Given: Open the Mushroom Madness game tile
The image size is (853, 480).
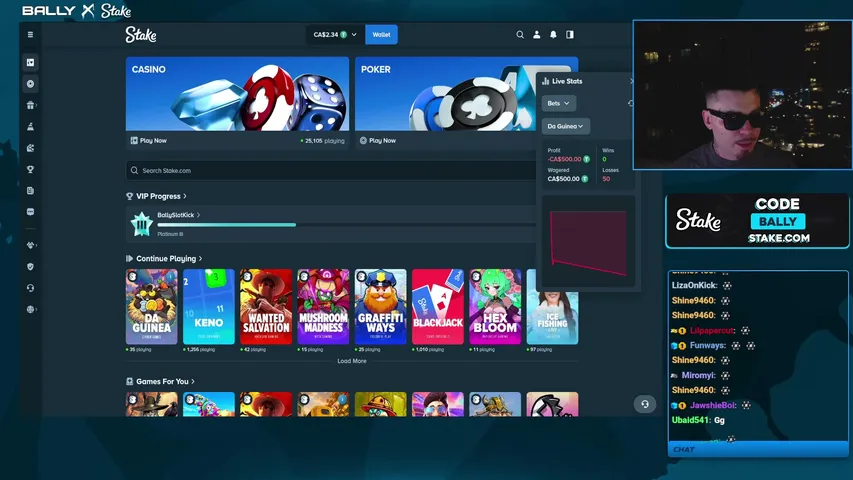Looking at the screenshot, I should pyautogui.click(x=323, y=306).
